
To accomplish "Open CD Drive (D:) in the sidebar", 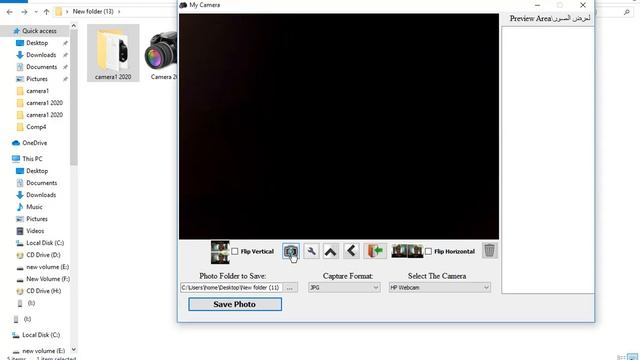I will point(43,255).
